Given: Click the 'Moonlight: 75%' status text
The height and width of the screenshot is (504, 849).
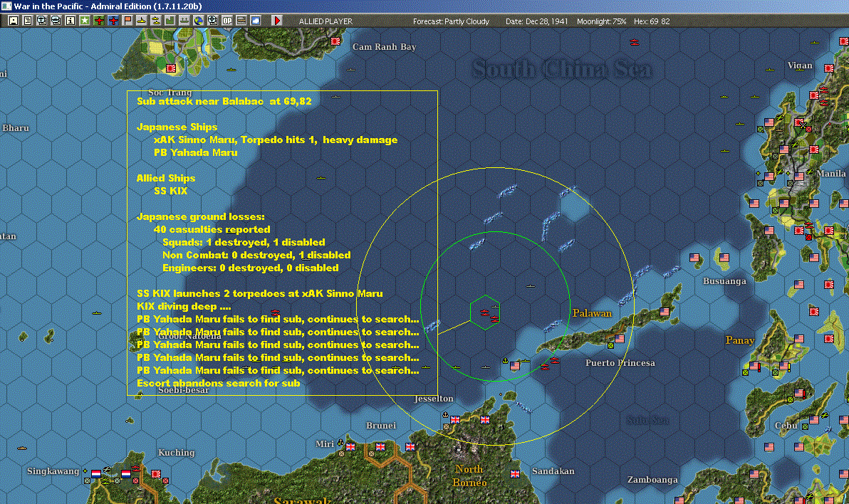Looking at the screenshot, I should pos(601,21).
